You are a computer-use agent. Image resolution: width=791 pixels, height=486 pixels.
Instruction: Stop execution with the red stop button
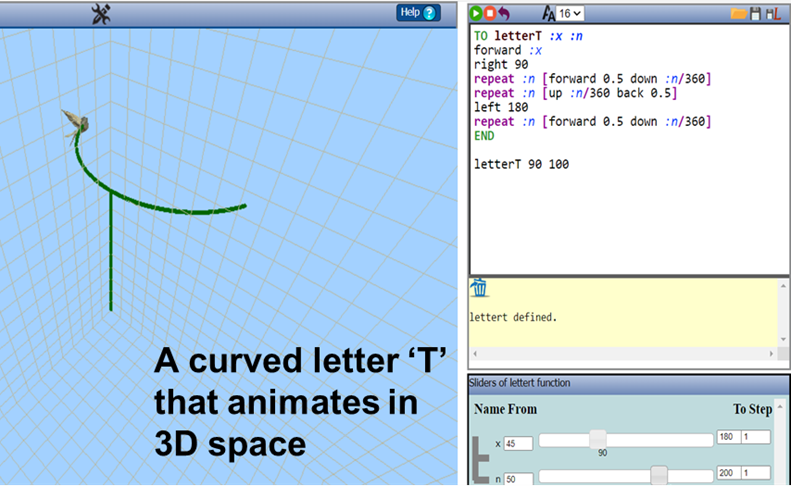tap(490, 13)
